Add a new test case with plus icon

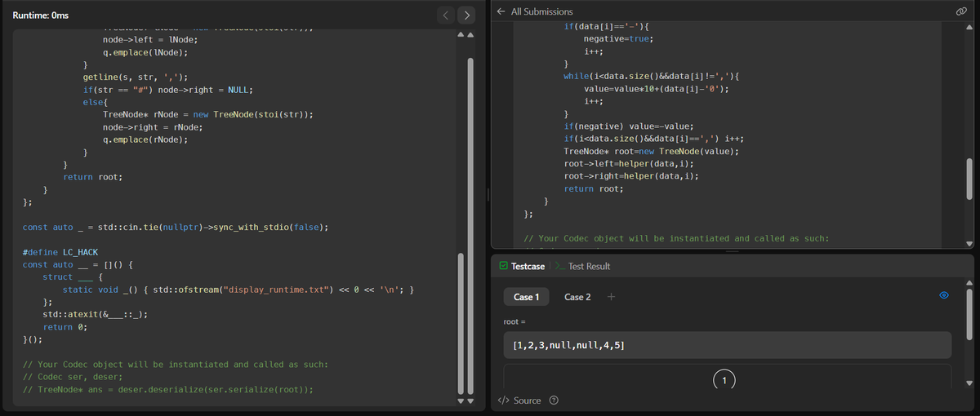(611, 296)
